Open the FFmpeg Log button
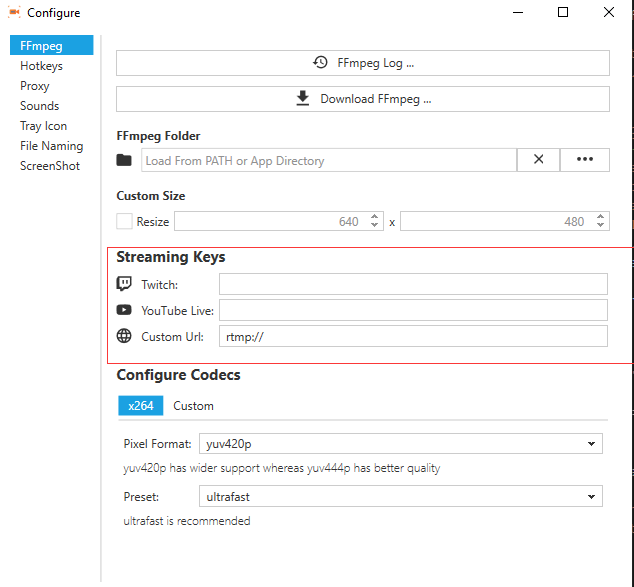Image resolution: width=634 pixels, height=587 pixels. tap(362, 63)
